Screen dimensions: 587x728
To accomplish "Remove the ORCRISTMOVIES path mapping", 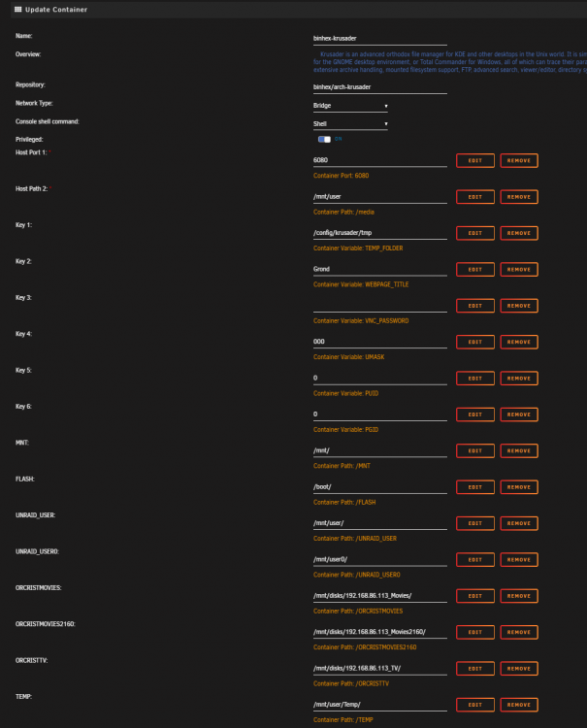I will [x=519, y=596].
